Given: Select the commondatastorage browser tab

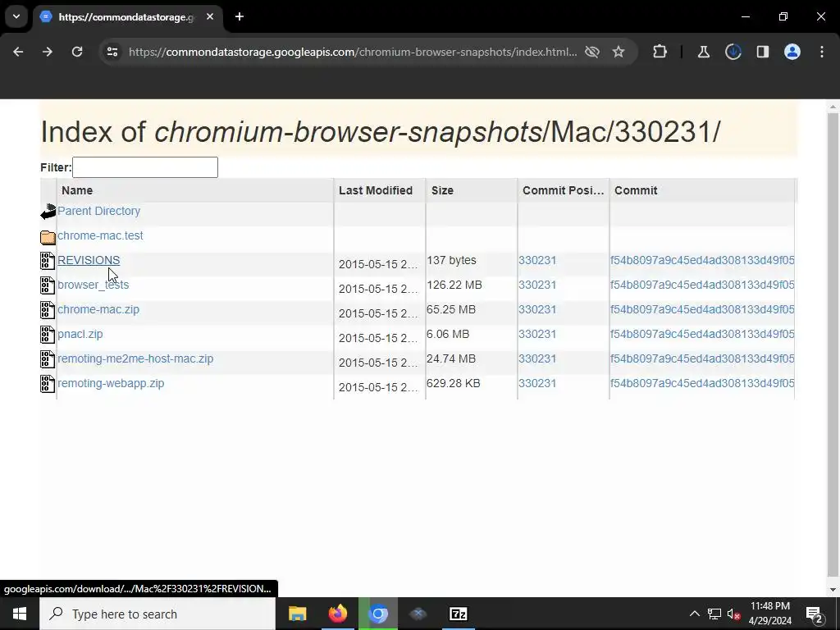Looking at the screenshot, I should [x=127, y=17].
